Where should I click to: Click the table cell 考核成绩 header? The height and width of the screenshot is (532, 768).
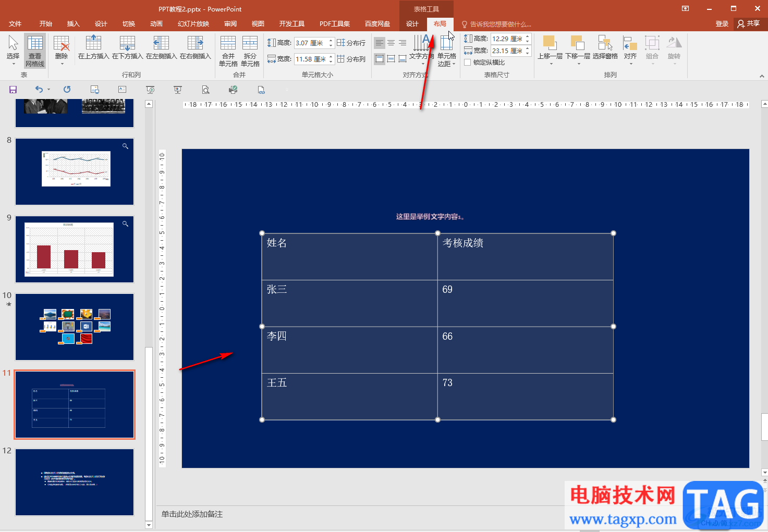(525, 257)
